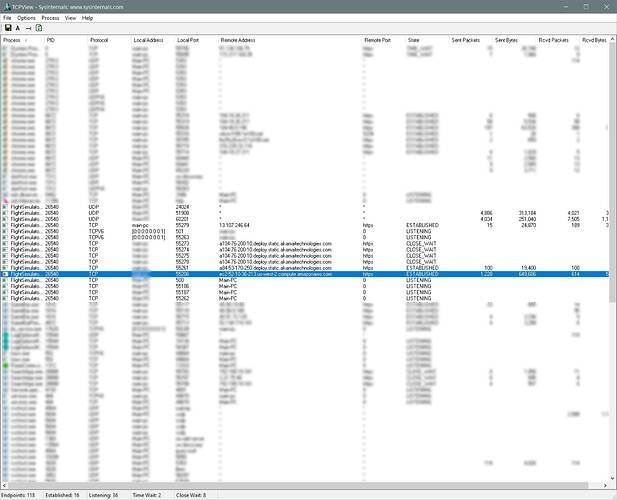Image resolution: width=617 pixels, height=500 pixels.
Task: Click the sent bytes value 24,870
Action: (529, 225)
